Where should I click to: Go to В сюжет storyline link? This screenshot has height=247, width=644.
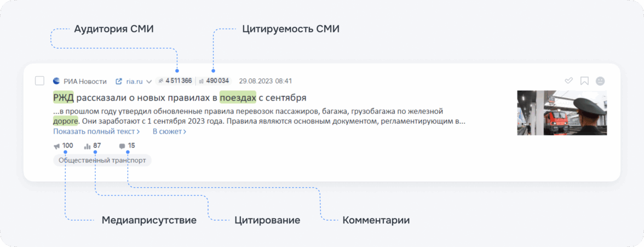click(169, 131)
